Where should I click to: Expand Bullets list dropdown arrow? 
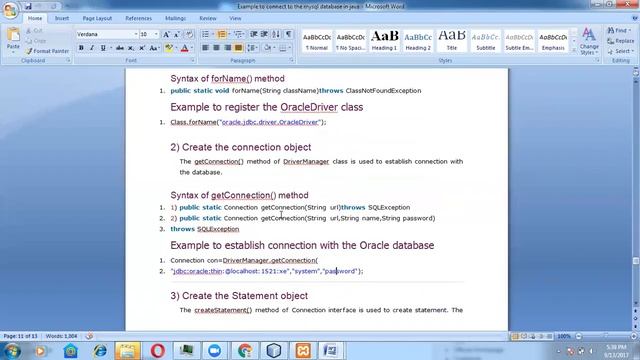[213, 34]
